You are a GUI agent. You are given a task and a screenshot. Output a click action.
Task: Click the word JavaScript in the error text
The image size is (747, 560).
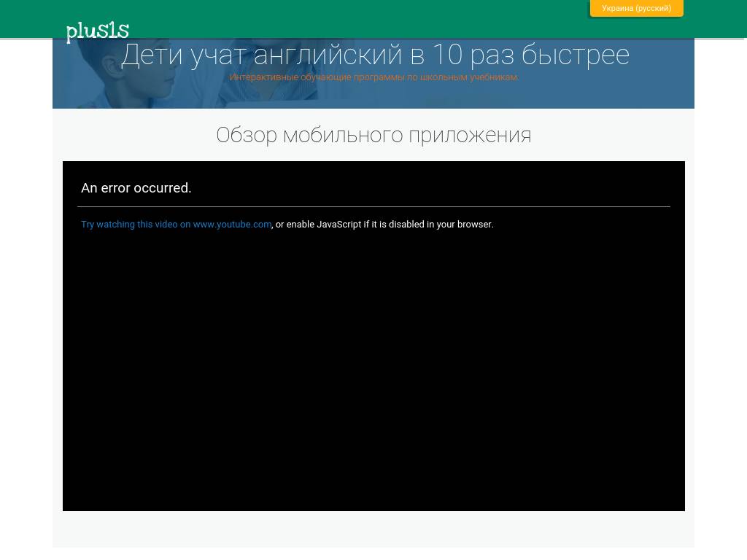(x=338, y=225)
